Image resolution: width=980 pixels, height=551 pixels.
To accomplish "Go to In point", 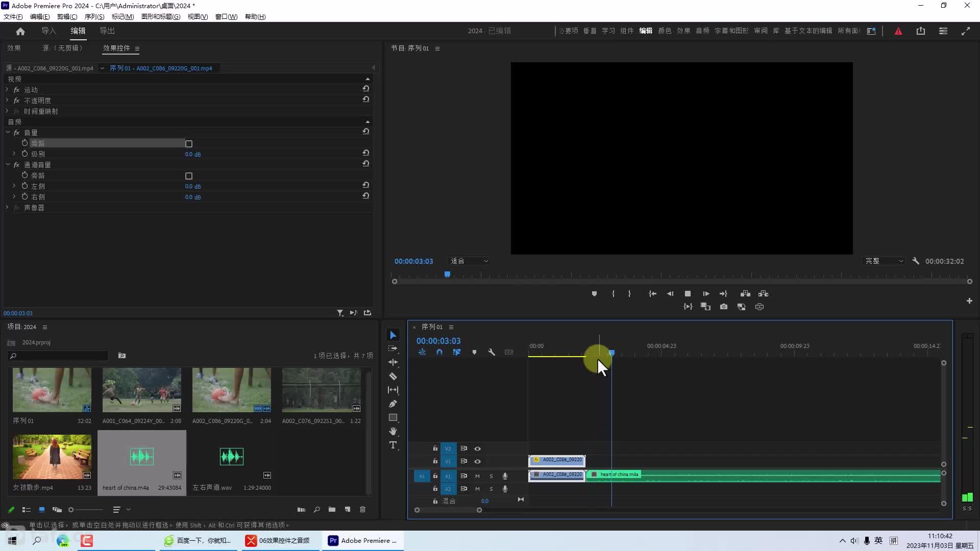I will tap(652, 294).
